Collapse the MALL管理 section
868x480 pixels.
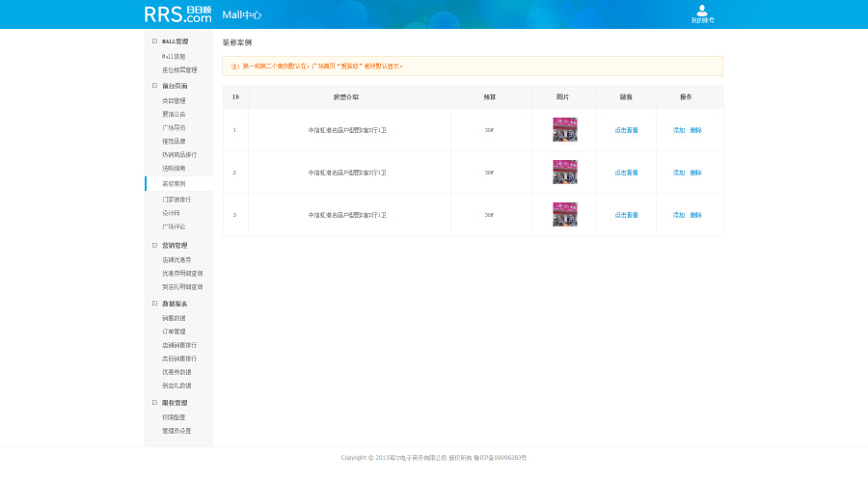click(x=154, y=40)
